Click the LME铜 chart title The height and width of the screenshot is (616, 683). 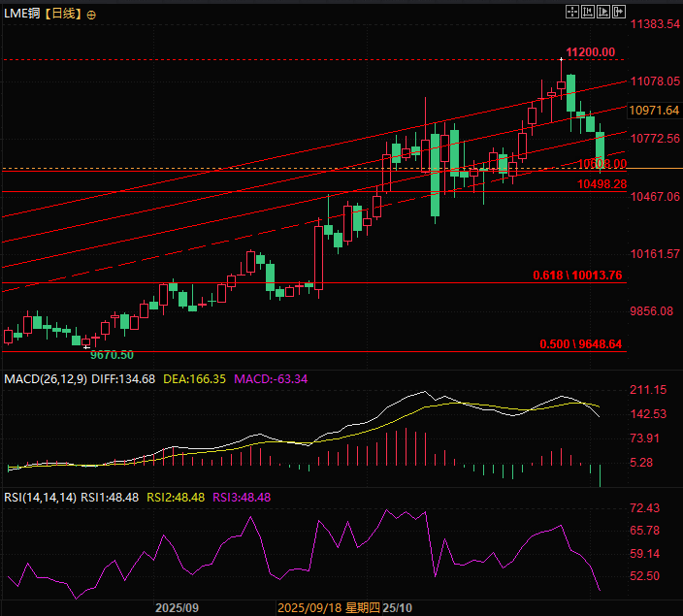pyautogui.click(x=21, y=14)
